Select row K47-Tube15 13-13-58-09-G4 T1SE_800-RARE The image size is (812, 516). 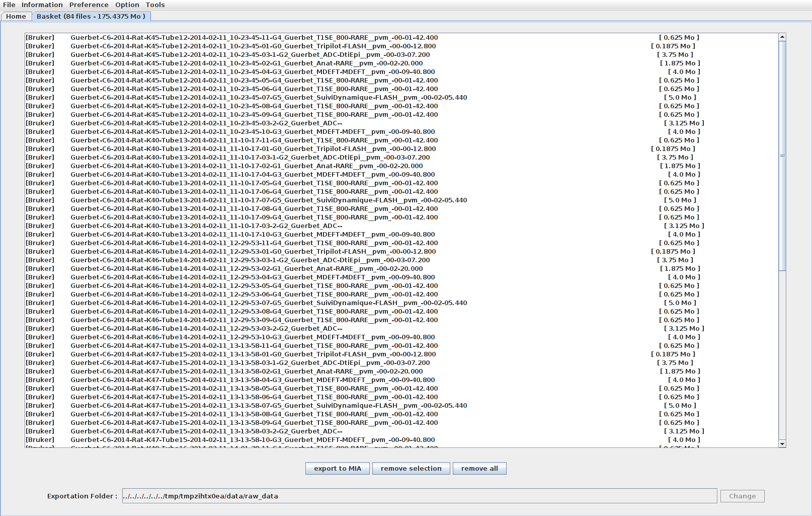tap(401, 422)
